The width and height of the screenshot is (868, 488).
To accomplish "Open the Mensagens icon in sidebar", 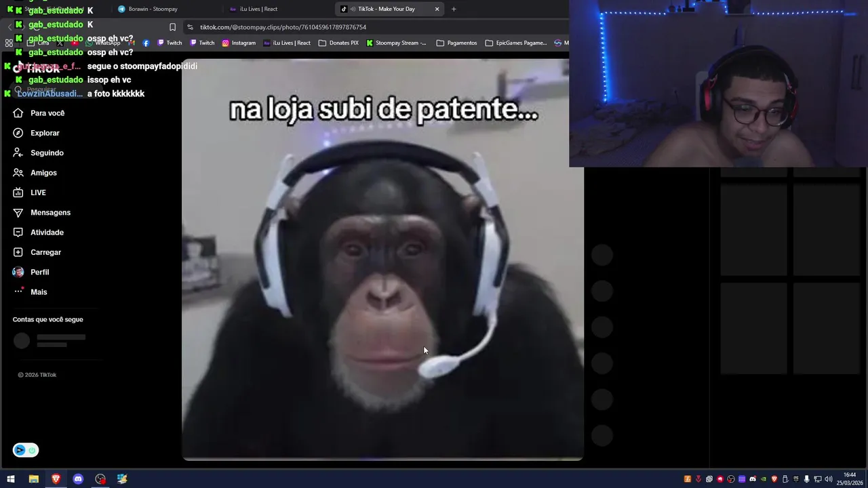I will 18,212.
